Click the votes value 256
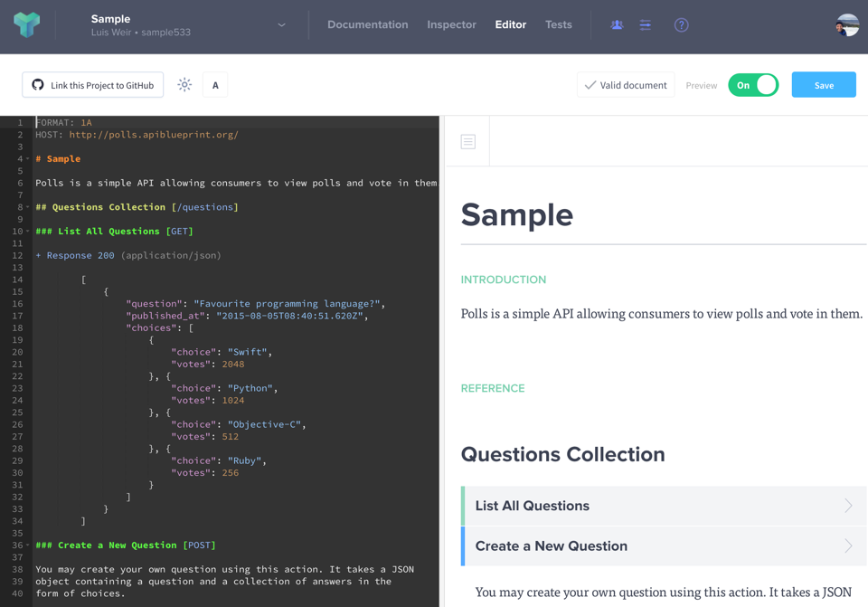 coord(231,472)
